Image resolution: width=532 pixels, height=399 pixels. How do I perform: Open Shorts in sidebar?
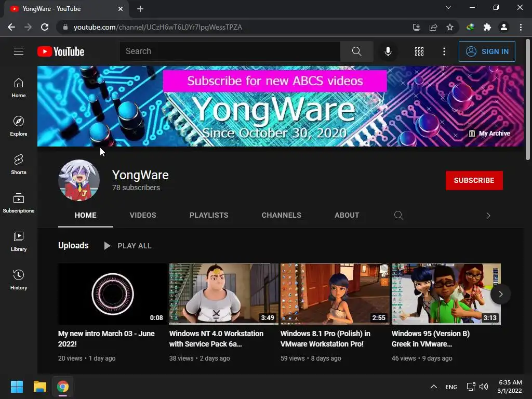[x=19, y=165]
